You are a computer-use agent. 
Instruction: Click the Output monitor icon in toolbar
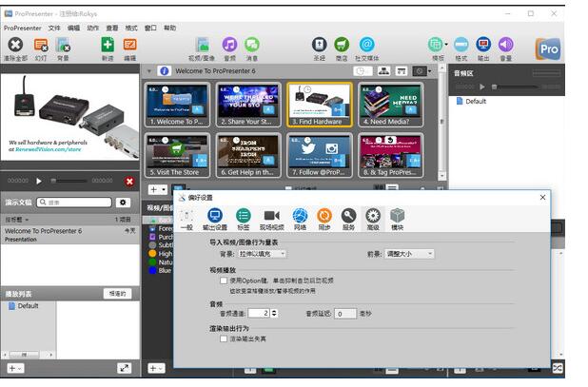tap(483, 45)
